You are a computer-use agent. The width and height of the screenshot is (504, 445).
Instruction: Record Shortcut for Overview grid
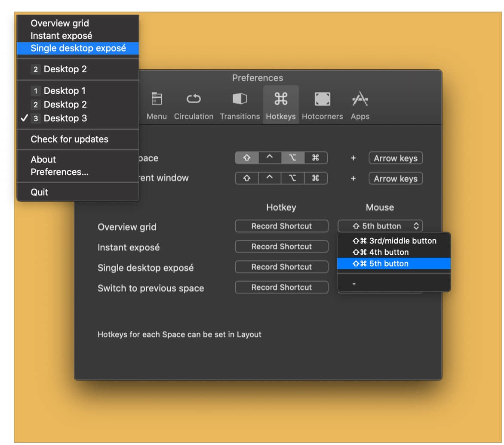coord(282,226)
